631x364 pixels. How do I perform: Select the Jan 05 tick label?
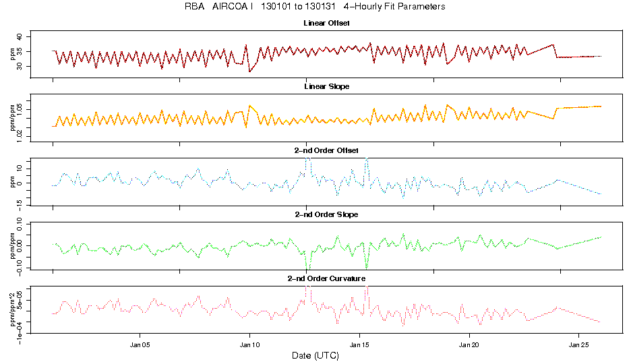140,344
